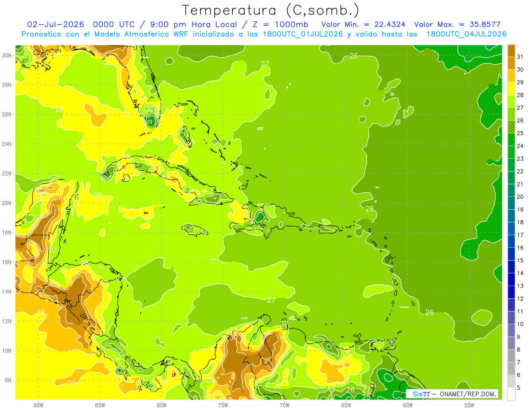Image resolution: width=532 pixels, height=411 pixels.
Task: Click the "90W" longitude axis label
Action: [38, 405]
